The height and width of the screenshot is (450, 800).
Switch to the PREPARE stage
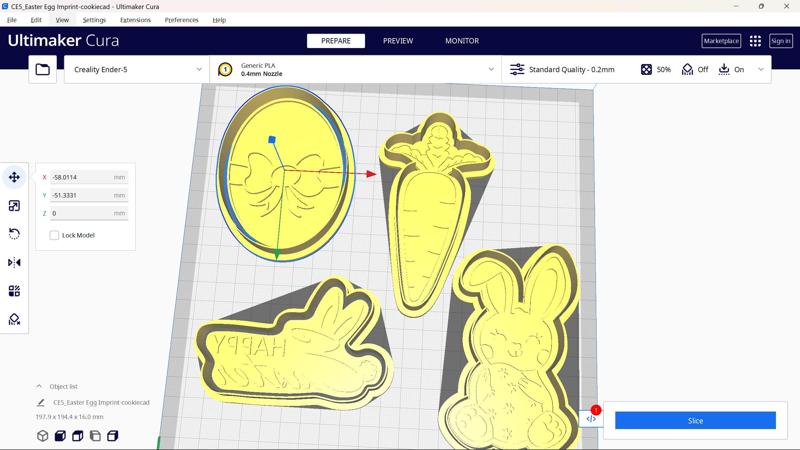[336, 41]
